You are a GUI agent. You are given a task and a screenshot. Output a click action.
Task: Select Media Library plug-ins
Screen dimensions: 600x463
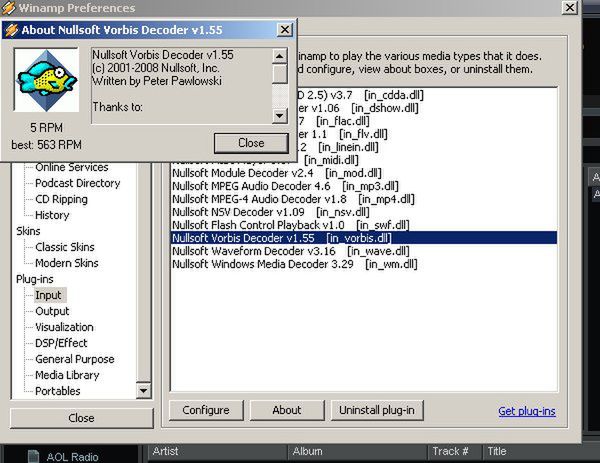(67, 375)
